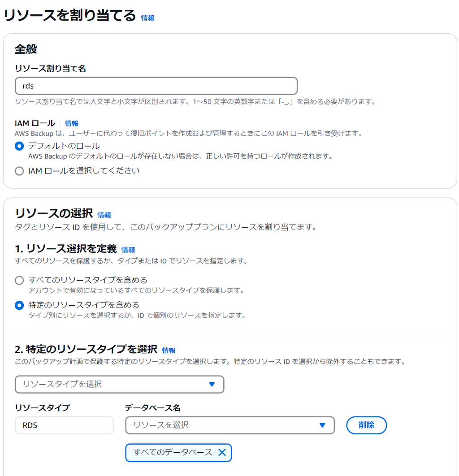Click the すべてのデータベース token label
459x476 pixels.
click(x=173, y=452)
